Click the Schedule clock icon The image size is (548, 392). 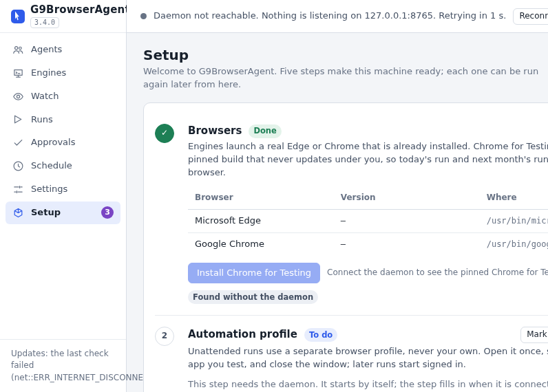(x=18, y=166)
